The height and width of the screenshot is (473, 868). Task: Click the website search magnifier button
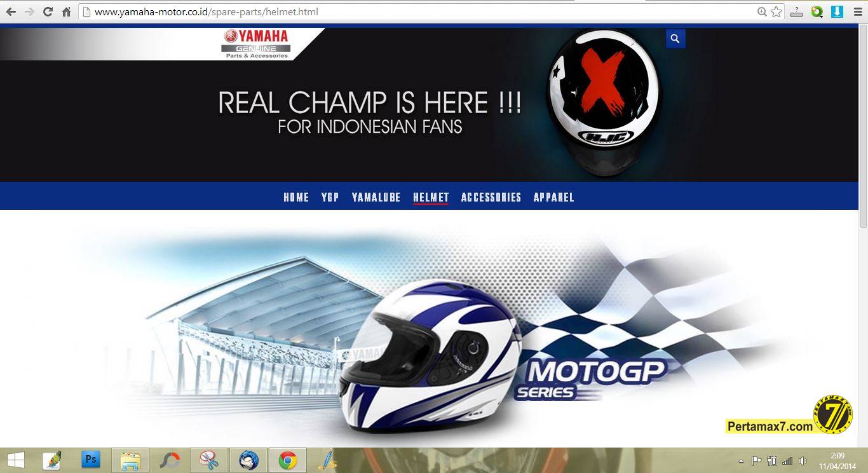pyautogui.click(x=675, y=39)
